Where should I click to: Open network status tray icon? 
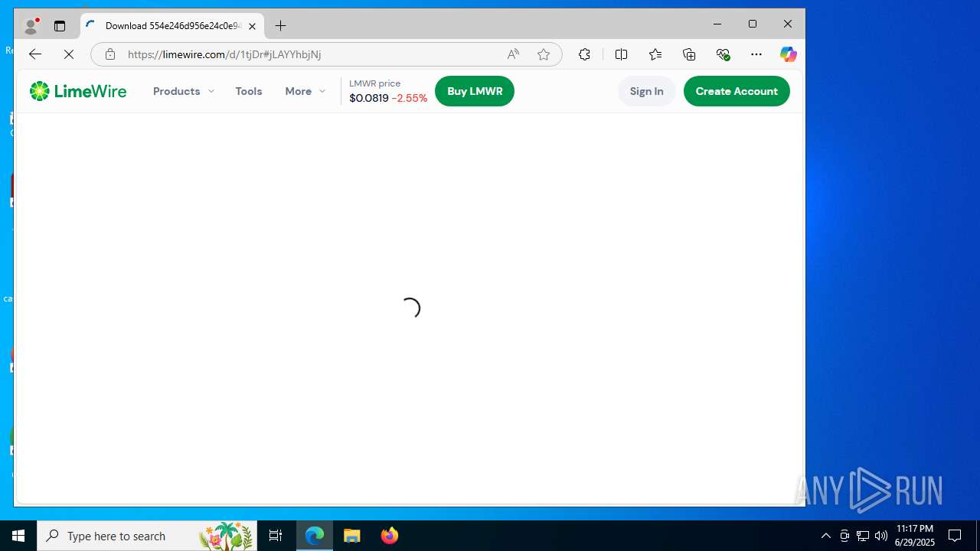(x=863, y=536)
